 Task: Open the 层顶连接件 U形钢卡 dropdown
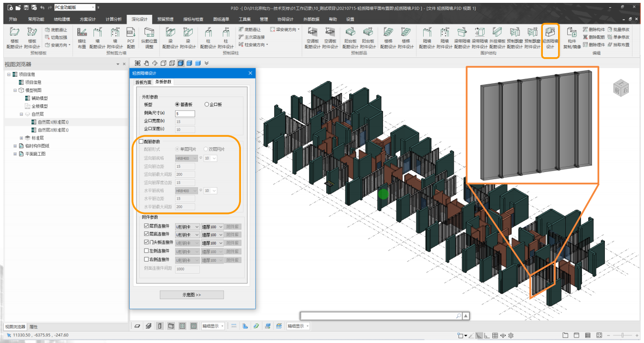coord(187,227)
